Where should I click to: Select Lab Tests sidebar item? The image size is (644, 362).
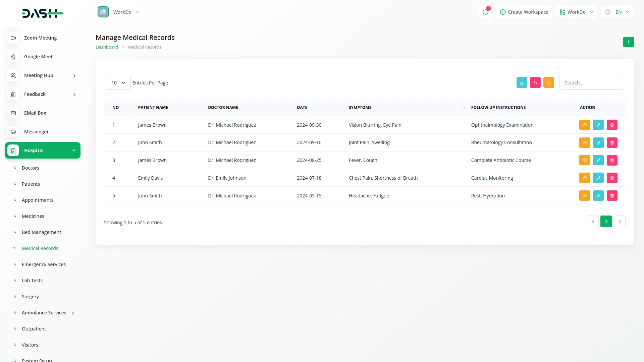32,281
